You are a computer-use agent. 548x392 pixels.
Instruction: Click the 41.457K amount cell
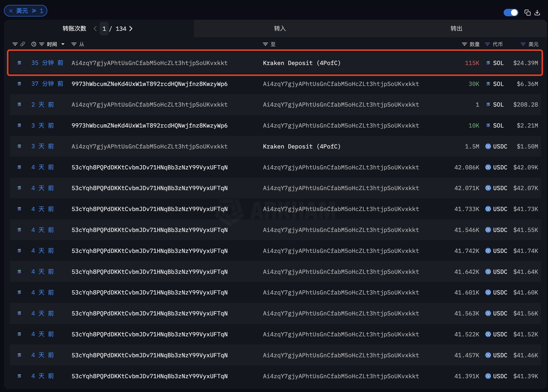[x=467, y=355]
